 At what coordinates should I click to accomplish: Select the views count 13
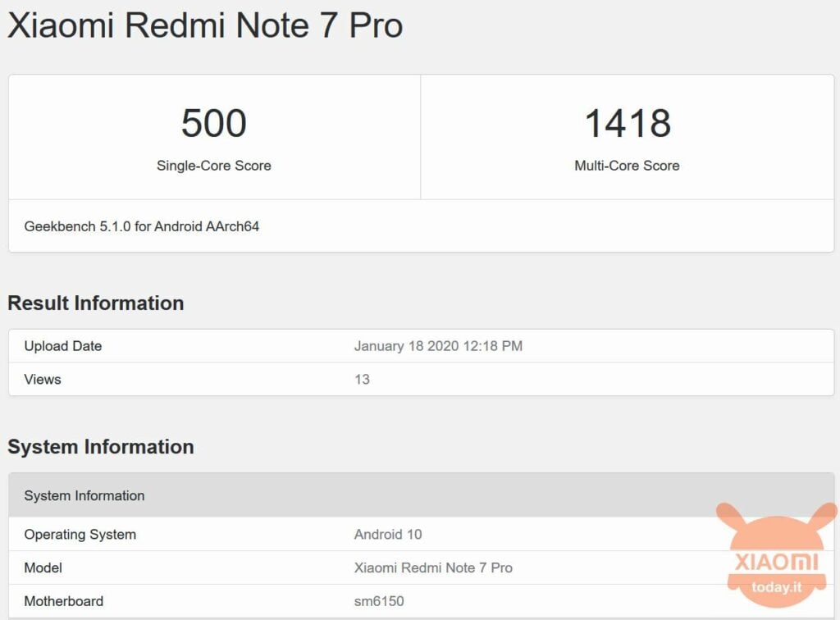[x=362, y=379]
